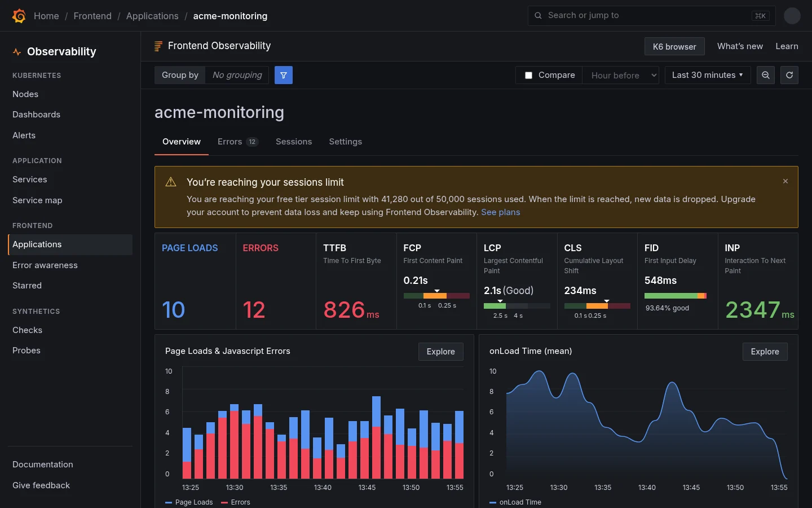
Task: Open the Hour before compare dropdown
Action: pyautogui.click(x=621, y=75)
